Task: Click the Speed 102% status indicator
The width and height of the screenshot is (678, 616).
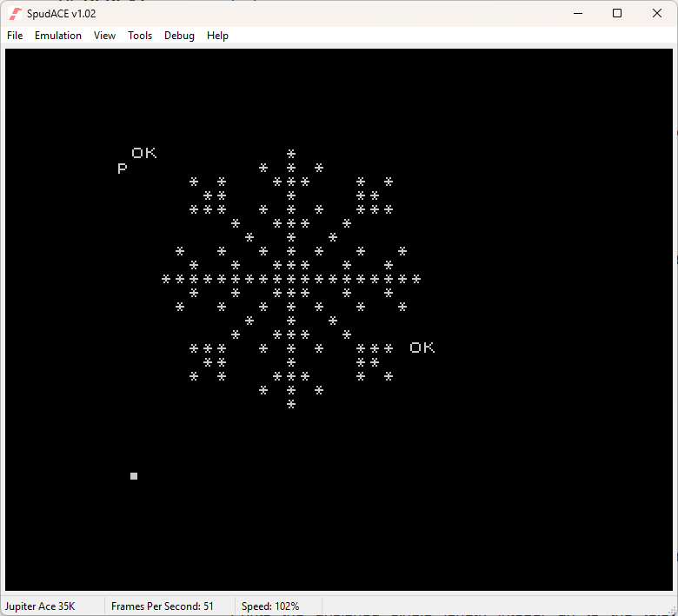Action: [x=270, y=606]
